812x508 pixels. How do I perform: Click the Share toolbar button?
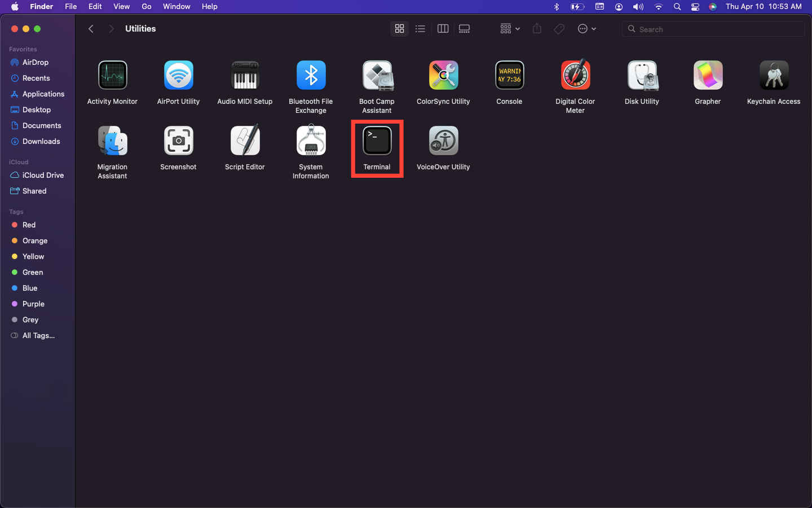(x=537, y=29)
